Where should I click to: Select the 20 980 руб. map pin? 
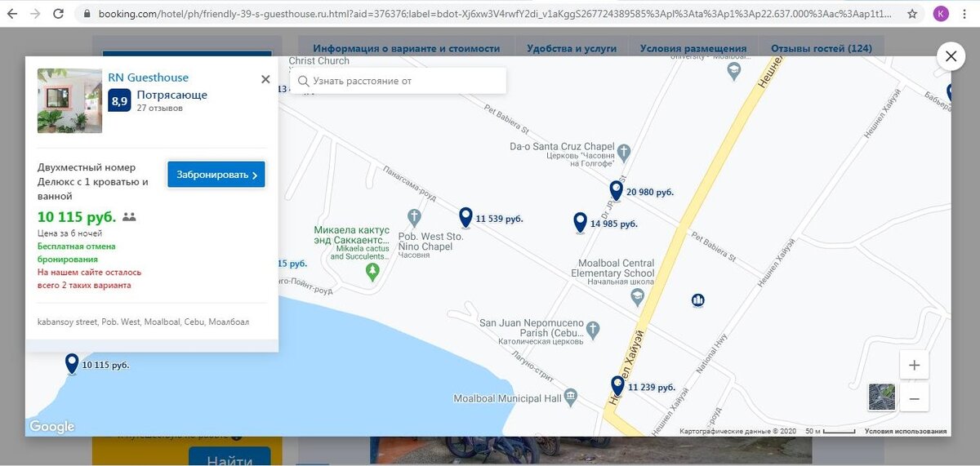(x=617, y=191)
